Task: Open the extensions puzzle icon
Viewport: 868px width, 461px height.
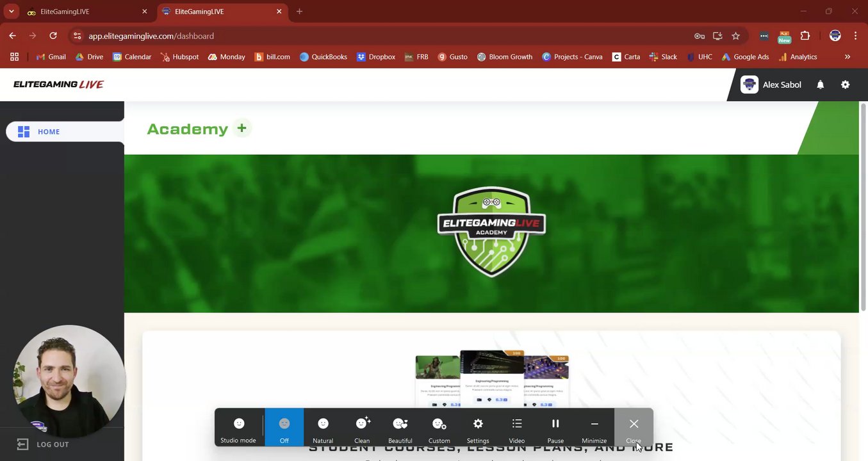Action: coord(805,36)
